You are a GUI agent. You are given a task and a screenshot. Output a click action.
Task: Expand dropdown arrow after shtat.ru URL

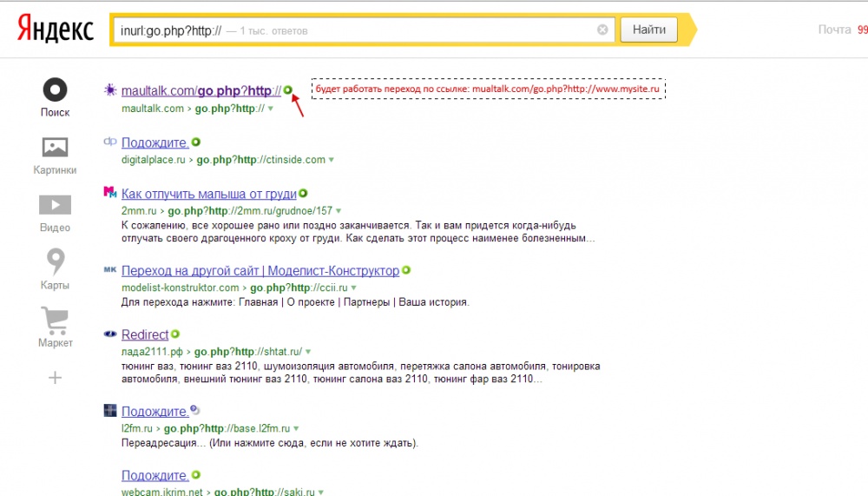coord(308,352)
